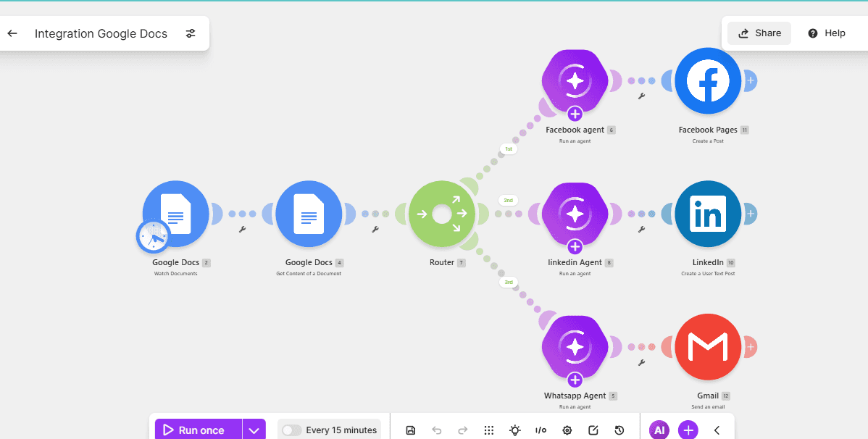Click the Share button
Viewport: 868px width, 439px height.
coord(759,33)
